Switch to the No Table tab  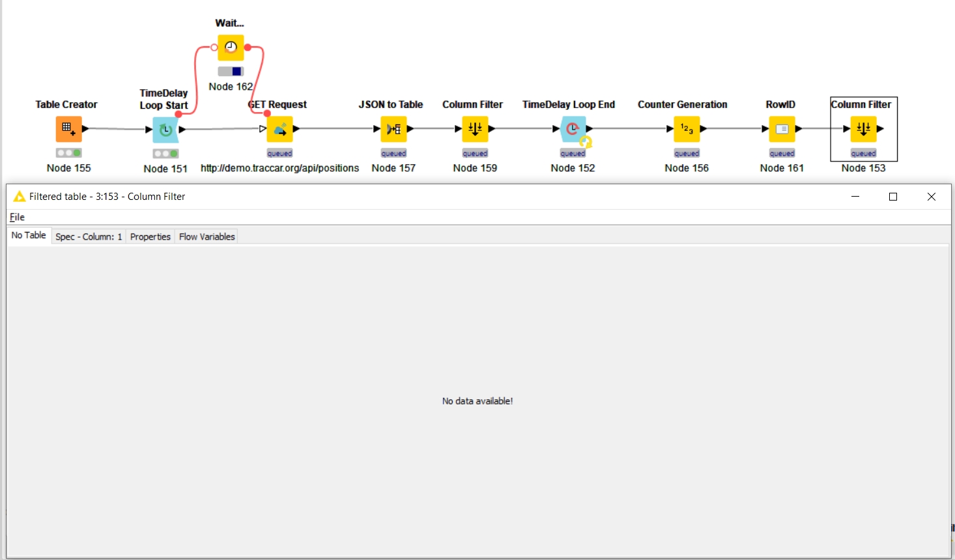tap(29, 235)
